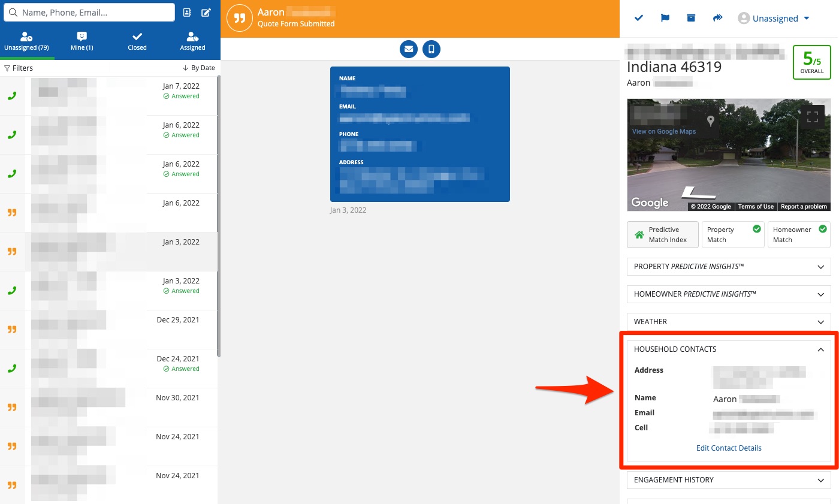
Task: Switch to the Mine (1) tab
Action: click(x=82, y=41)
